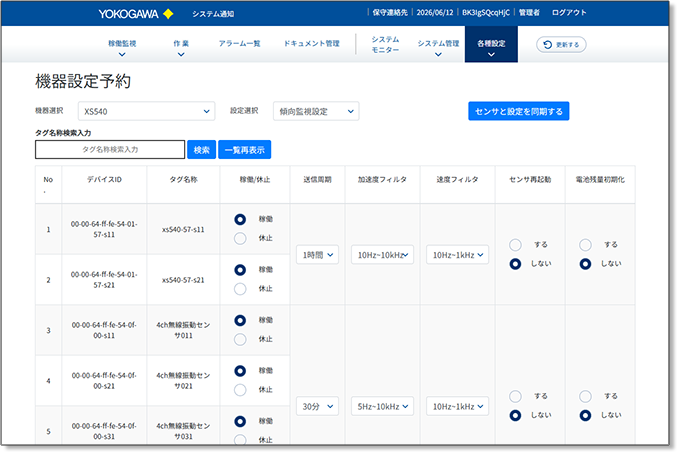The height and width of the screenshot is (452, 677).
Task: Select しない for センサ再起動 in first group
Action: click(515, 264)
